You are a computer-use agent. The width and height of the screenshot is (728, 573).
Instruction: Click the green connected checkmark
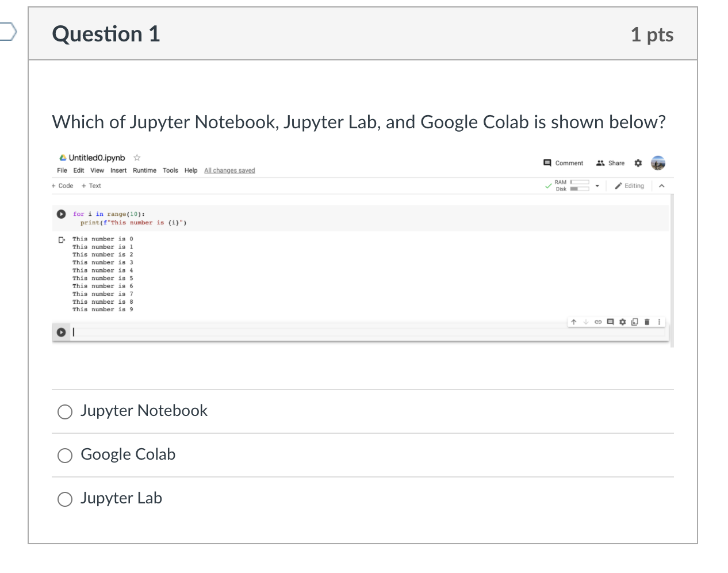[548, 186]
